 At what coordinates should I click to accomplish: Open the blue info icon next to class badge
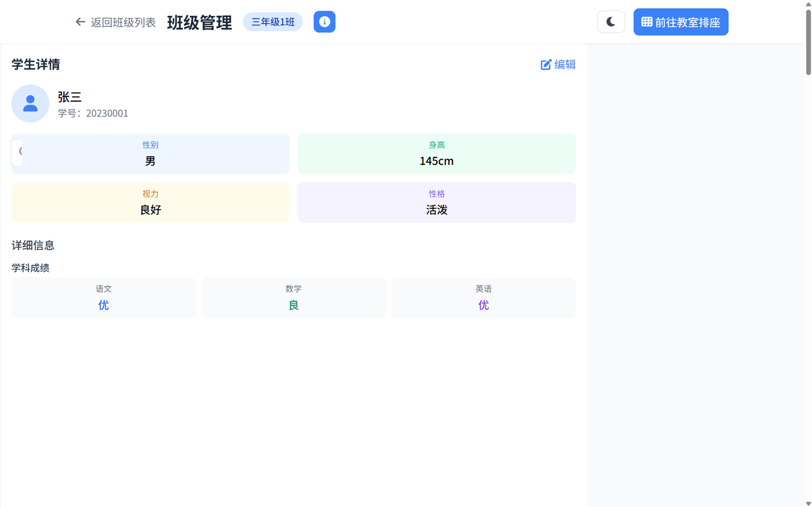(x=324, y=21)
